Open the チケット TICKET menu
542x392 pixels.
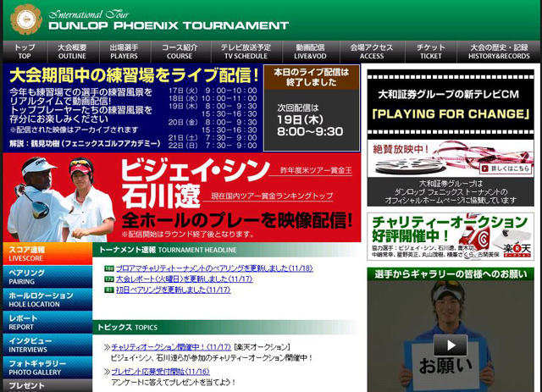pyautogui.click(x=431, y=52)
